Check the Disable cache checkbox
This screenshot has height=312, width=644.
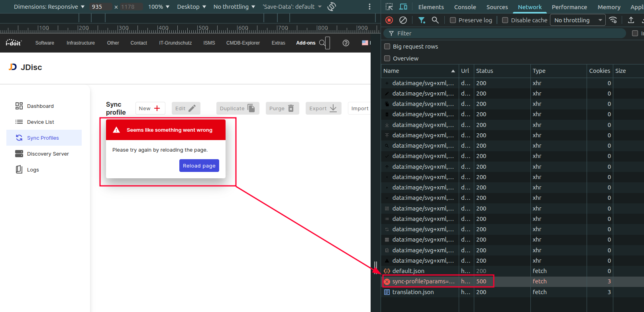coord(505,20)
